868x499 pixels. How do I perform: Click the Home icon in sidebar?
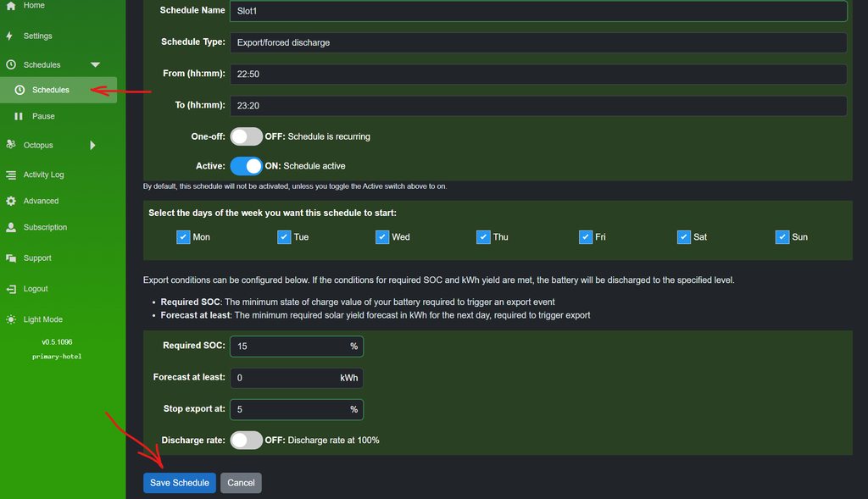10,6
